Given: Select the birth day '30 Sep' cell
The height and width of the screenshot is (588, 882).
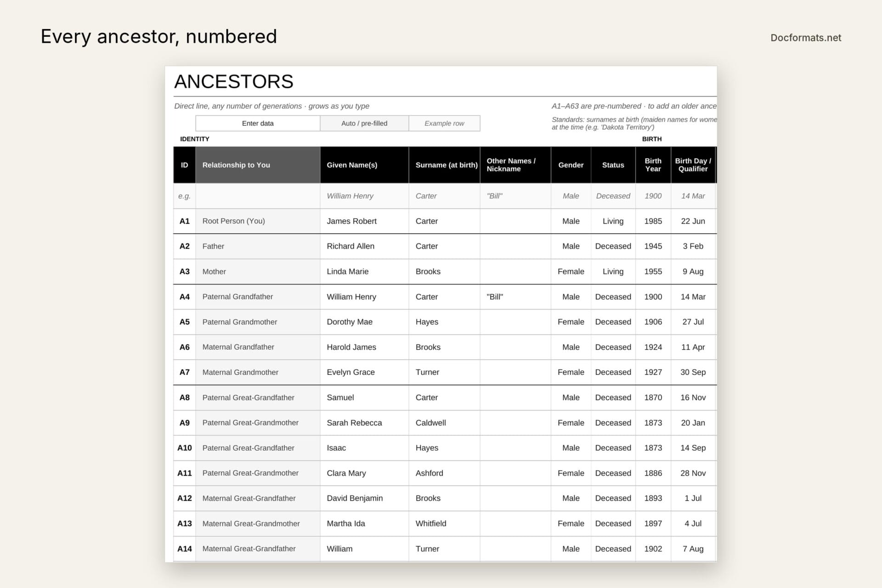Looking at the screenshot, I should click(x=693, y=372).
